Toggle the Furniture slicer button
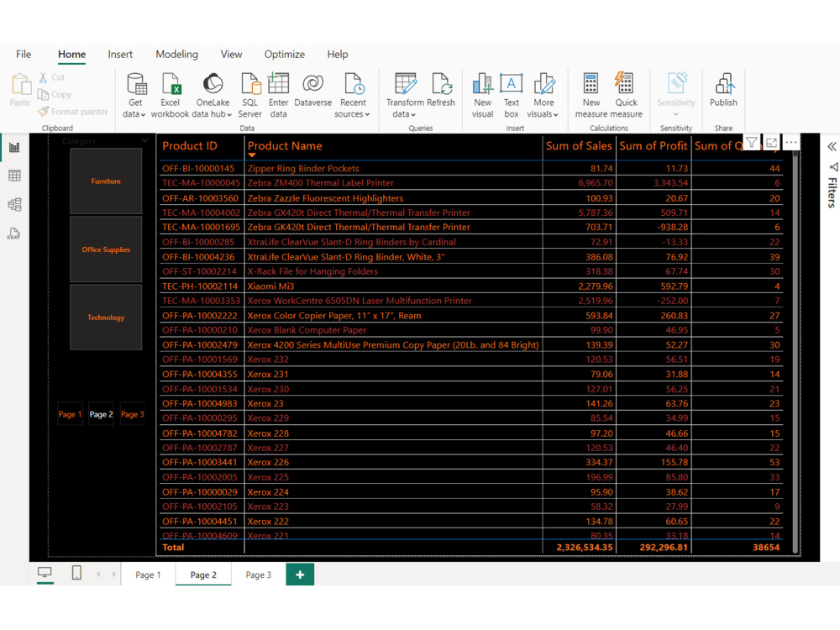The width and height of the screenshot is (840, 630). point(106,181)
